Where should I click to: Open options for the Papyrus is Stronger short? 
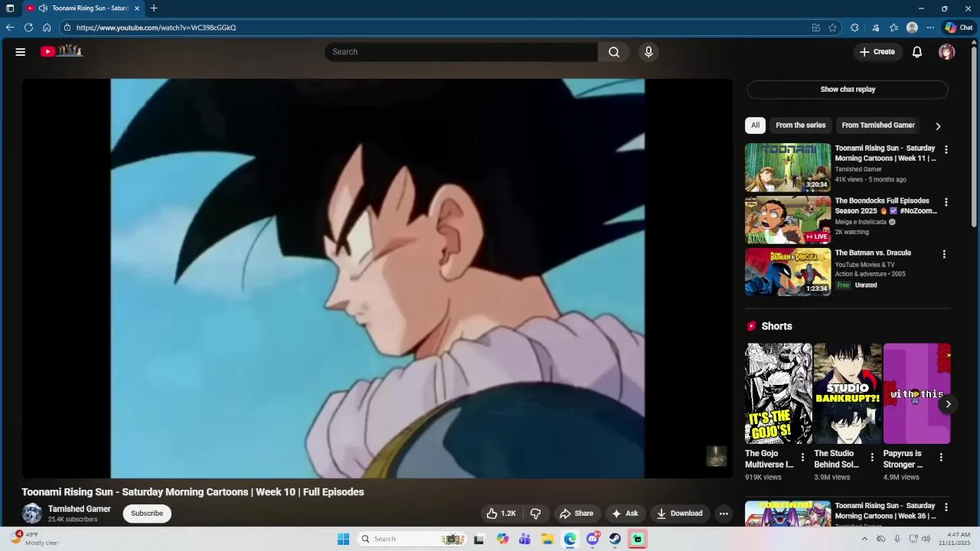click(941, 458)
